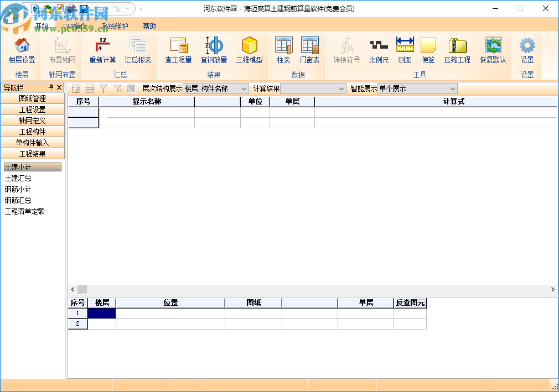Click the 序号 header in upper table
Screen dimensions: 559x392
84,102
